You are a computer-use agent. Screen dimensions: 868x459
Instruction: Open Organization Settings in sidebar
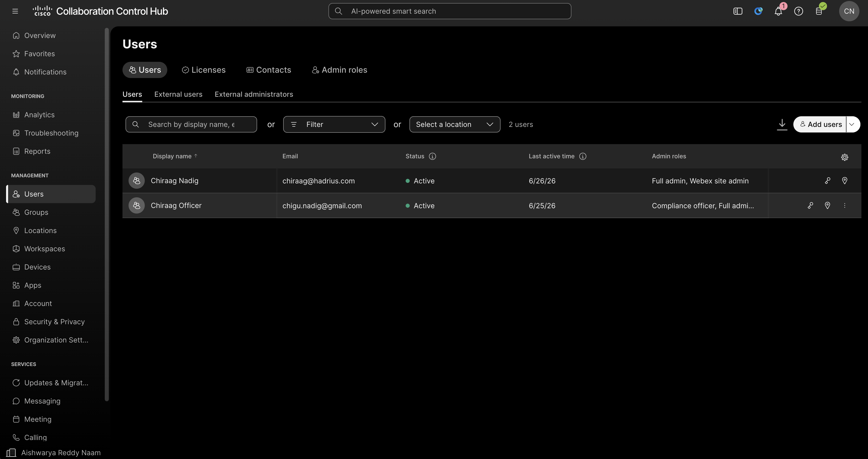pos(51,340)
